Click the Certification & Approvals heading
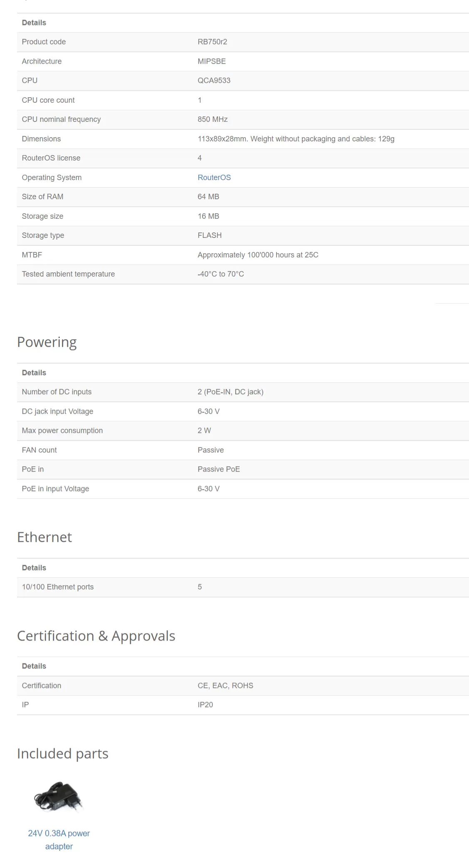Image resolution: width=469 pixels, height=868 pixels. pyautogui.click(x=96, y=636)
